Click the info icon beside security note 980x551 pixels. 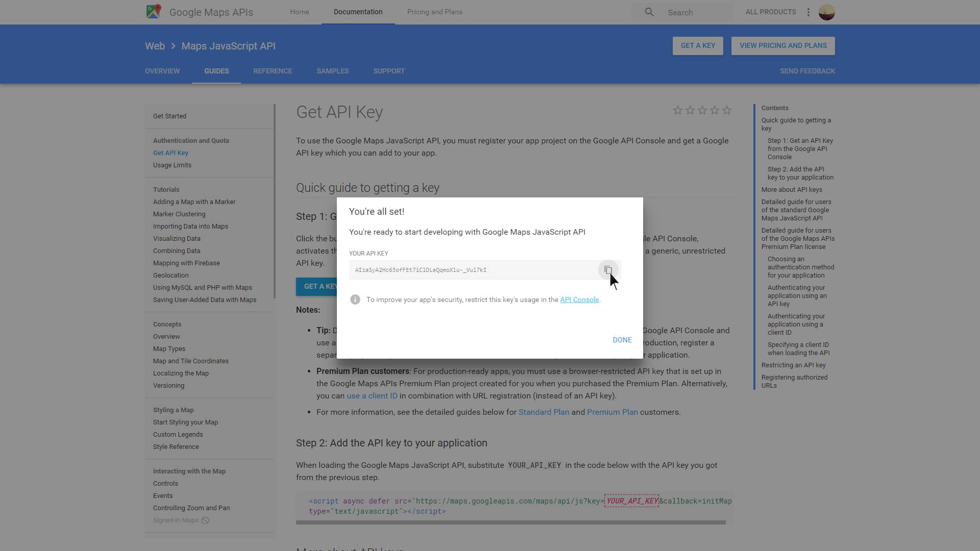355,299
